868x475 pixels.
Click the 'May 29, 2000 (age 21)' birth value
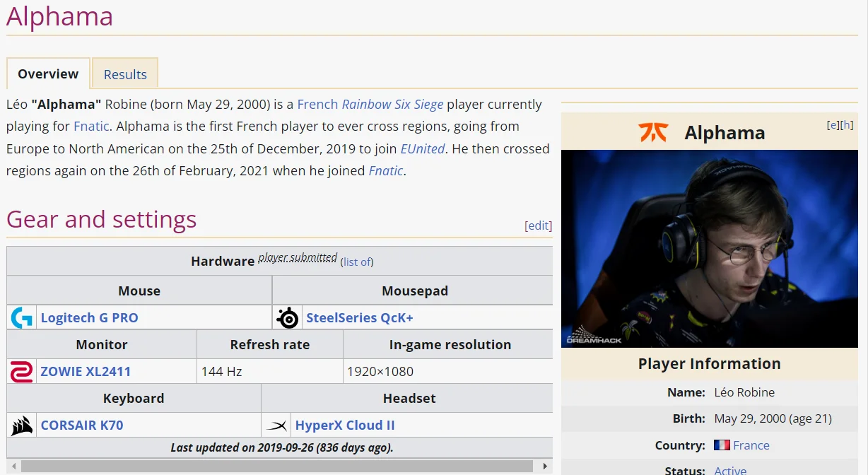pyautogui.click(x=773, y=418)
